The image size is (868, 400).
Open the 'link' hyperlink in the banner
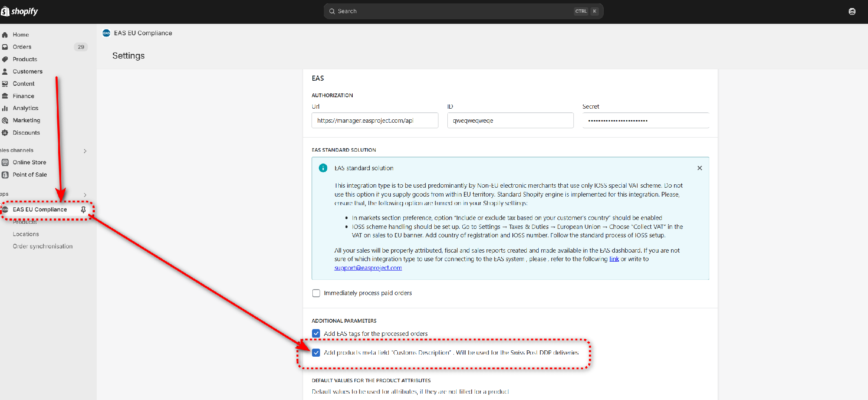point(614,259)
